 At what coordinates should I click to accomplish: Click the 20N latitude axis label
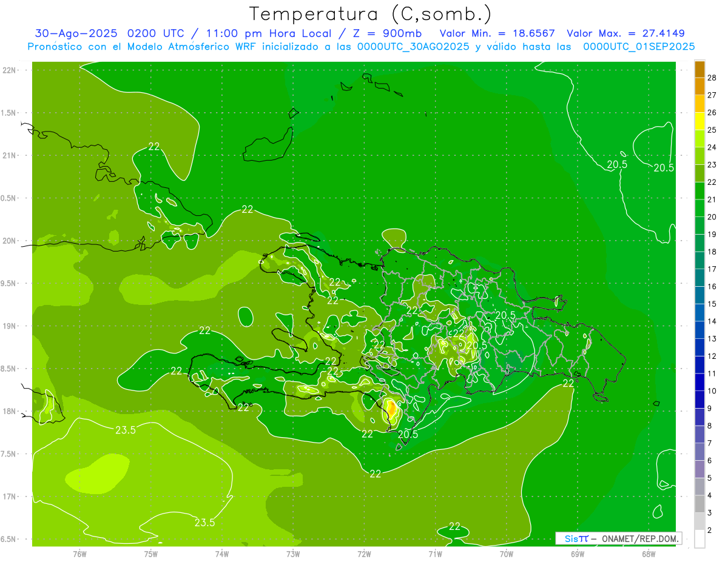point(10,241)
